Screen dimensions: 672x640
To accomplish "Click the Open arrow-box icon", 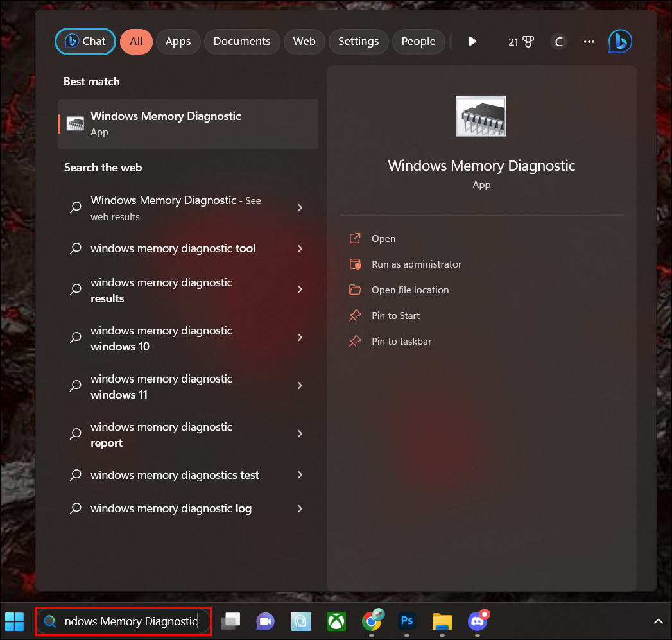I will point(355,238).
